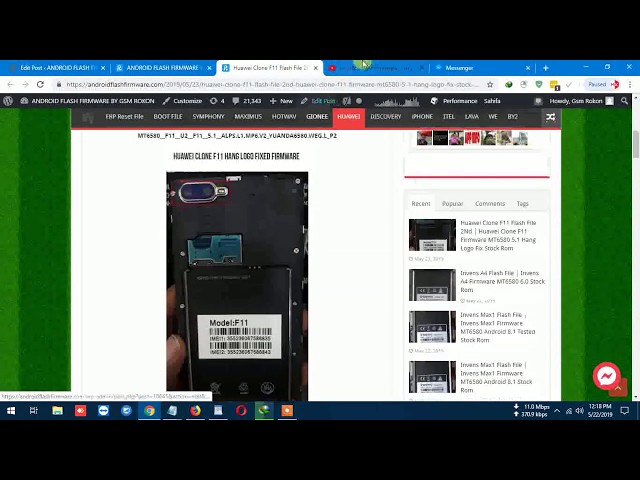
Task: Select the WE menu item
Action: (493, 117)
